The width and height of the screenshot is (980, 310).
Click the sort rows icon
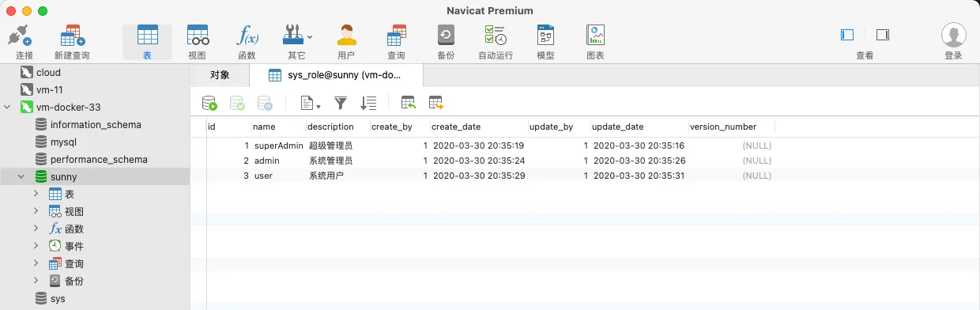pyautogui.click(x=368, y=103)
